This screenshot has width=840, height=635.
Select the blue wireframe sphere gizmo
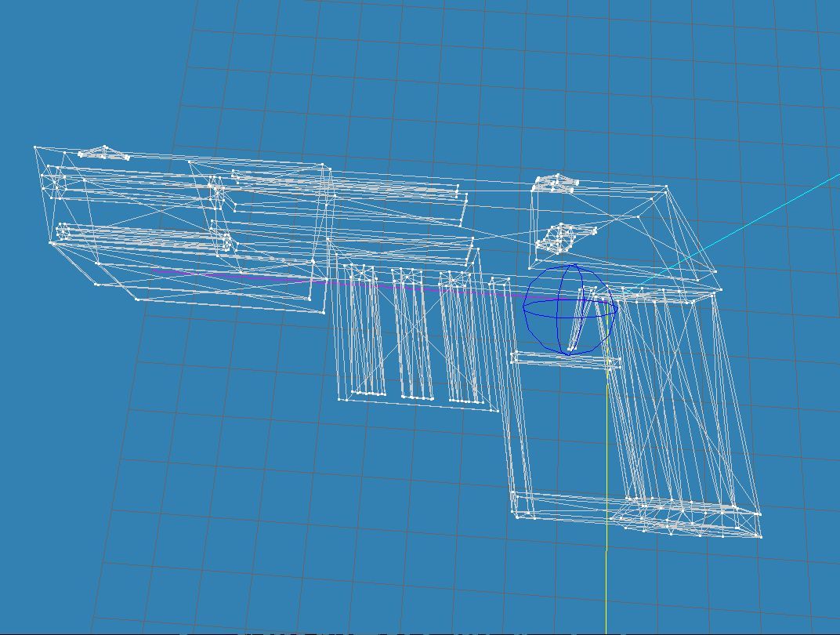(570, 309)
